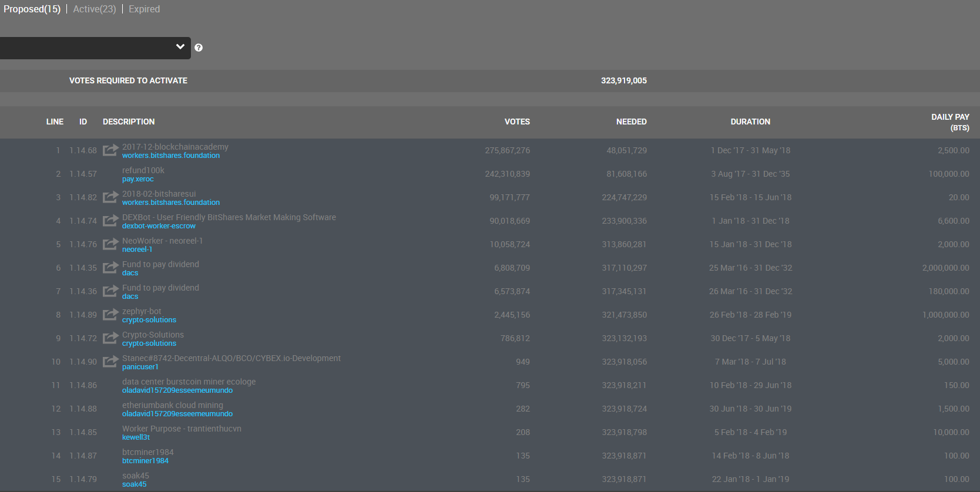Open oladavid157209esseemeumundo link under data center burstcoin
This screenshot has height=492, width=980.
tap(177, 390)
